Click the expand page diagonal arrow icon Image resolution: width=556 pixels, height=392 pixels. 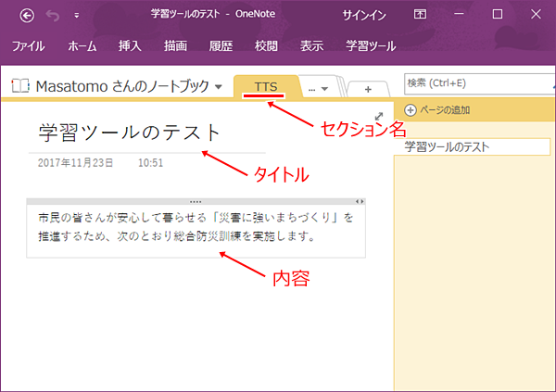tap(379, 116)
